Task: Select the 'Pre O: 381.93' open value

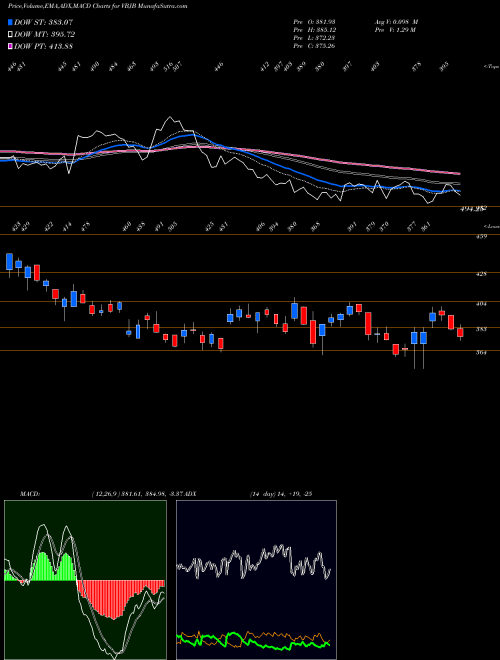Action: click(x=314, y=21)
